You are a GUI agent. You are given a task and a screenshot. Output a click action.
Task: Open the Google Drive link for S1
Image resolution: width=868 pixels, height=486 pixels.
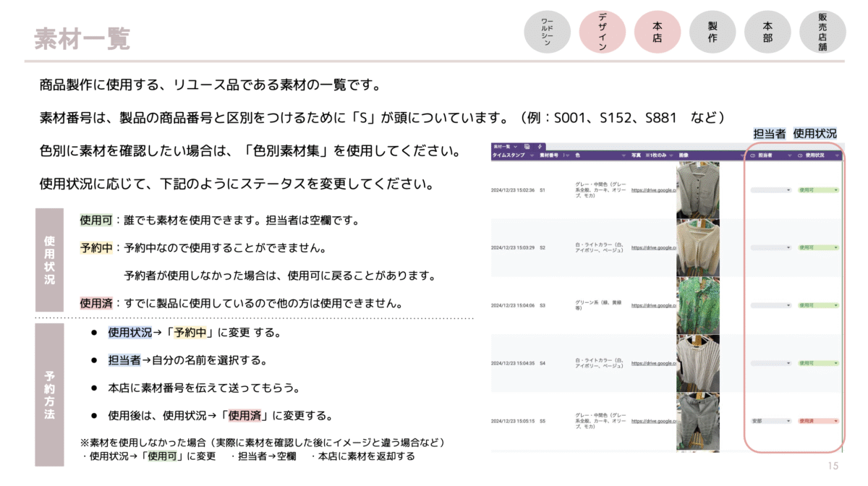(653, 190)
